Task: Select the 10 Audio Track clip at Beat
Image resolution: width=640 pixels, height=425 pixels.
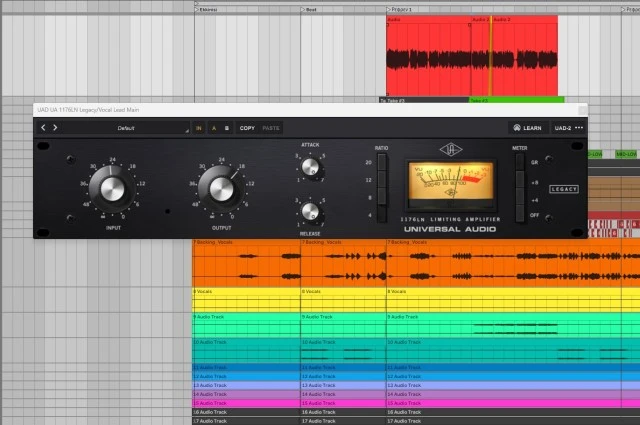Action: pyautogui.click(x=343, y=351)
